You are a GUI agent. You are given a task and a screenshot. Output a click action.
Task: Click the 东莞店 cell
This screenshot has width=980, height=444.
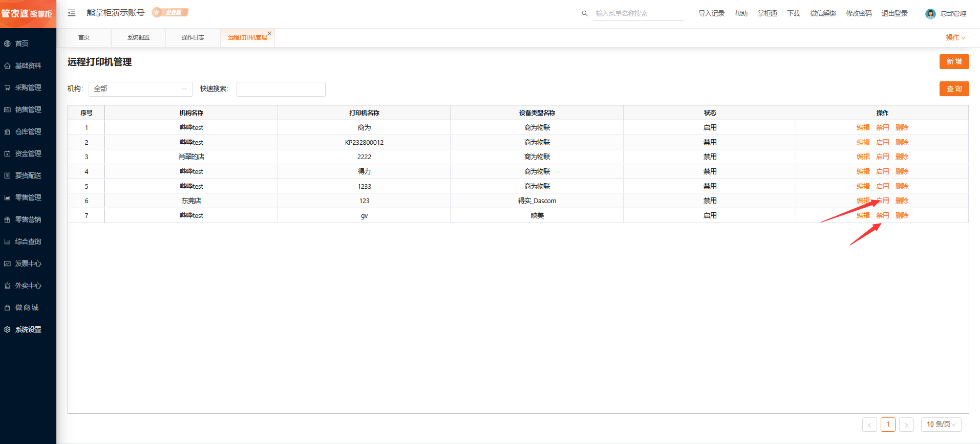point(191,201)
